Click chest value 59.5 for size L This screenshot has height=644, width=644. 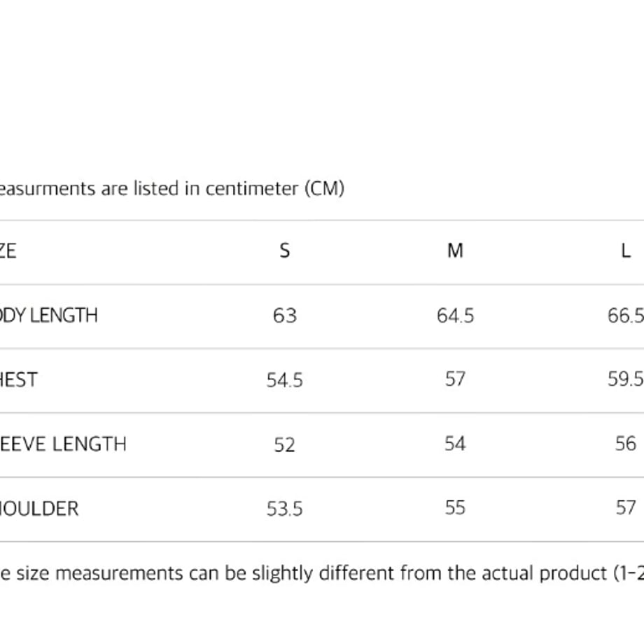point(626,379)
